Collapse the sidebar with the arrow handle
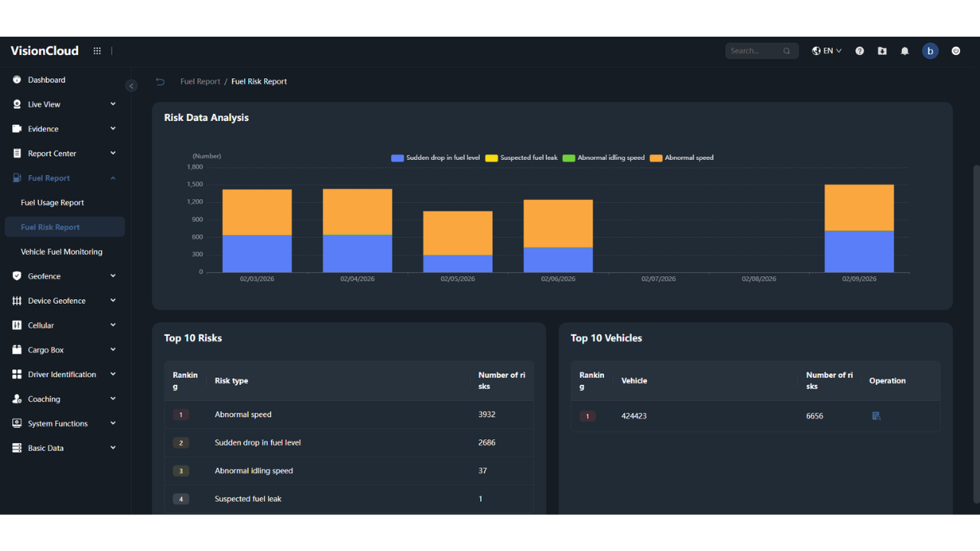Screen dimensions: 980x551 pyautogui.click(x=132, y=86)
